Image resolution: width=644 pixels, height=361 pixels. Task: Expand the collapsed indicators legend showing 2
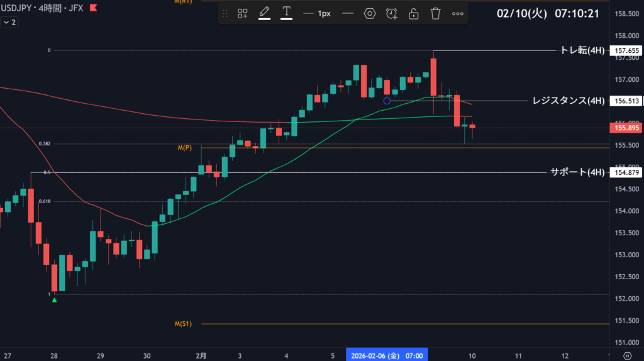(x=9, y=22)
